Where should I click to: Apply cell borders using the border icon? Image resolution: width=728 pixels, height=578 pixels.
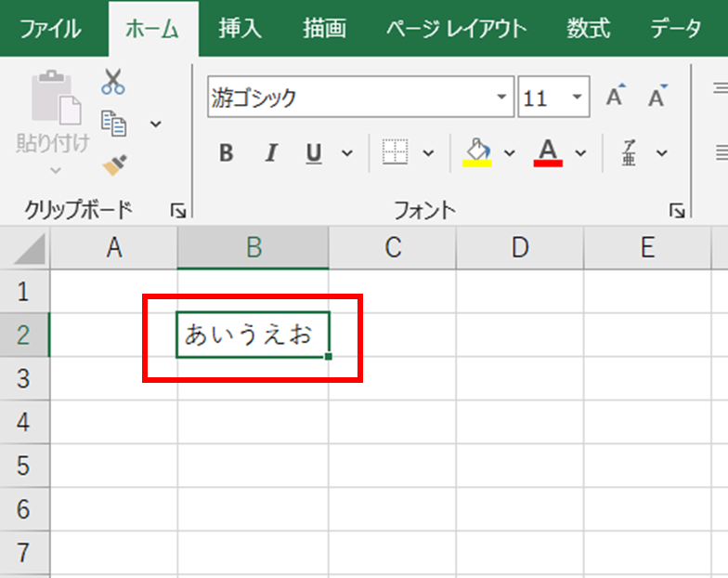point(396,152)
